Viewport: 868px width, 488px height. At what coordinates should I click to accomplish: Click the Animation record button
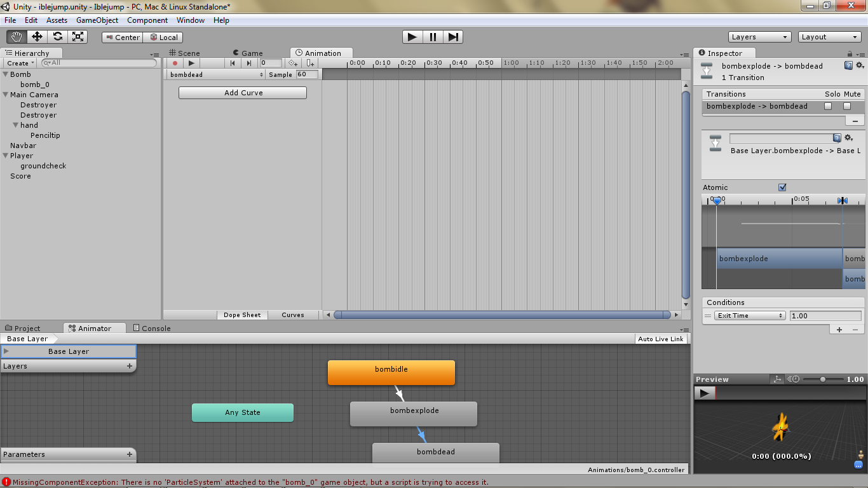(x=175, y=63)
